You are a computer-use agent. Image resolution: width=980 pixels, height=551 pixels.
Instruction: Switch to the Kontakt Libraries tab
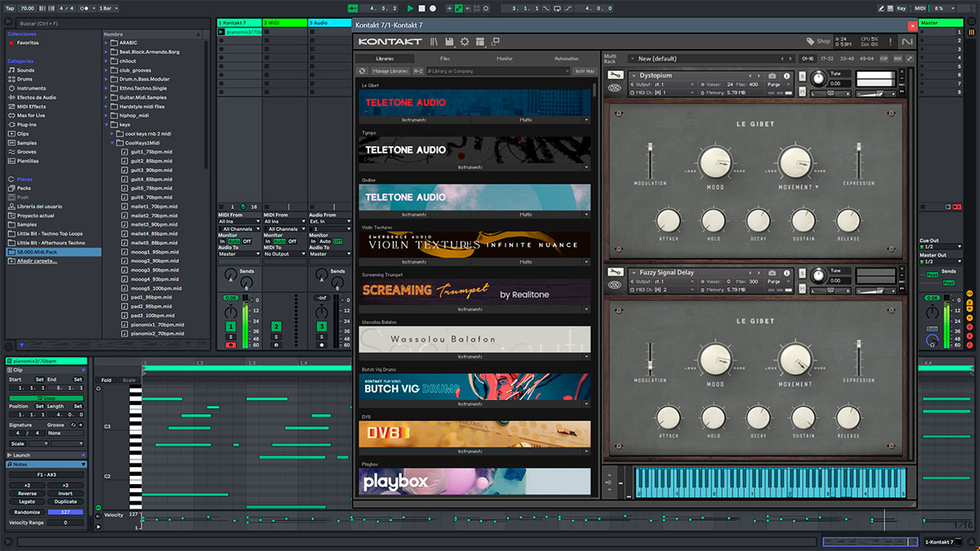pos(385,59)
